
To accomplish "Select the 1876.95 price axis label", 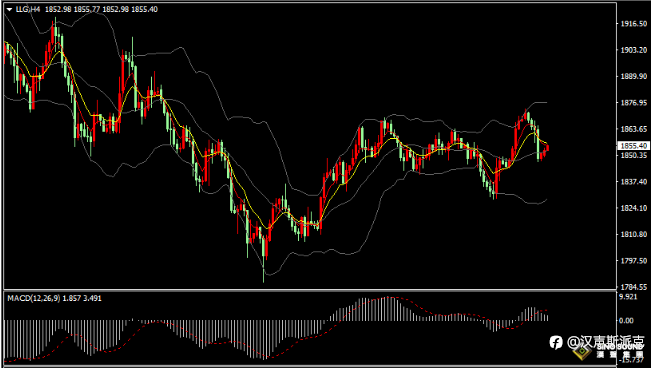I will tap(634, 102).
